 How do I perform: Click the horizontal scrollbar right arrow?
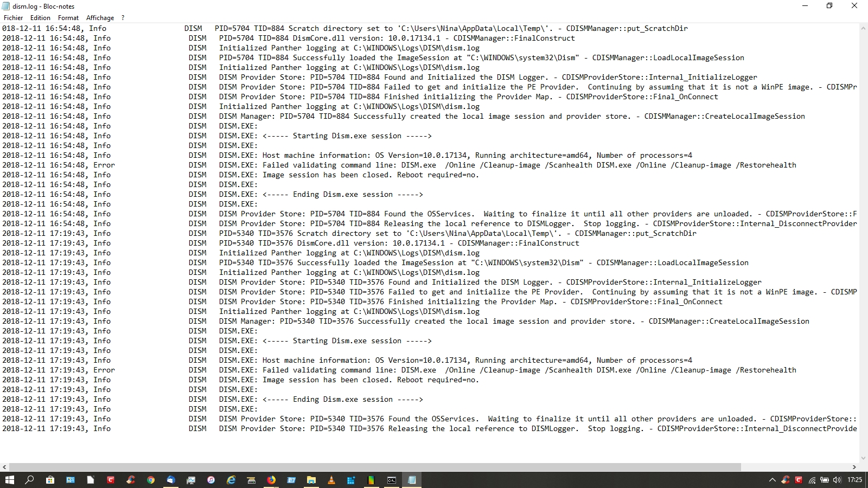[854, 467]
